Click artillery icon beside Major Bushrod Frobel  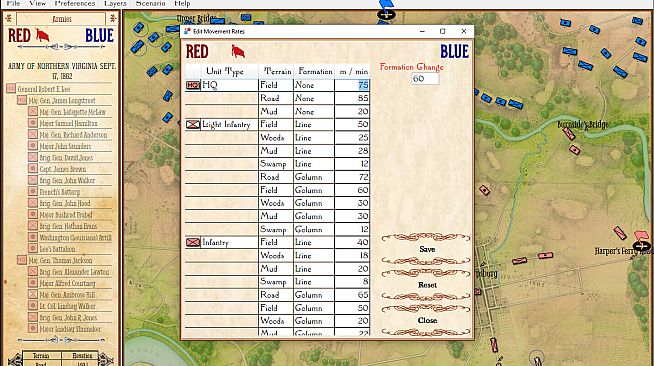click(33, 214)
